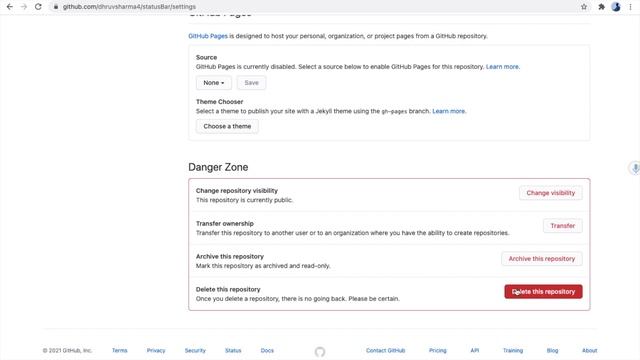This screenshot has width=640, height=360.
Task: Open Learn more link under Theme Chooser
Action: click(x=449, y=111)
